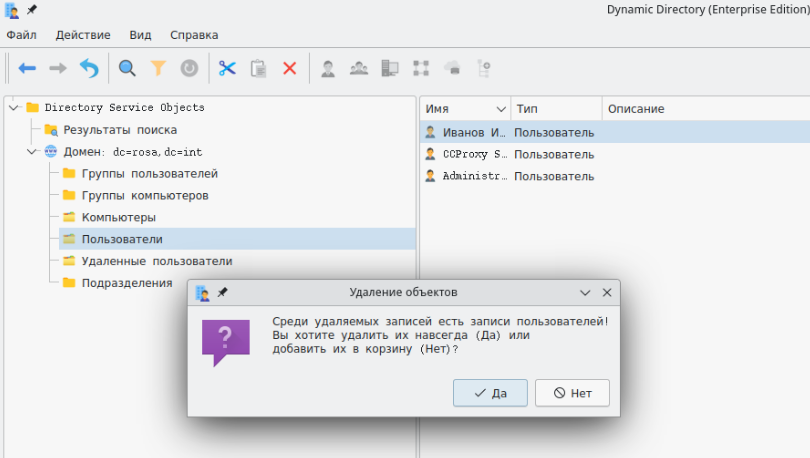The width and height of the screenshot is (810, 458).
Task: Select the Administr... user row
Action: tap(475, 176)
